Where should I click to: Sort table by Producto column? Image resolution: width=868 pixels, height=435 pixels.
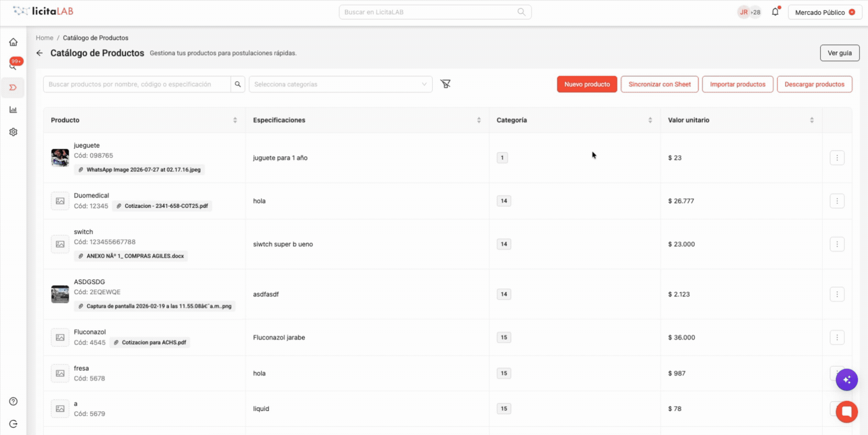coord(235,120)
